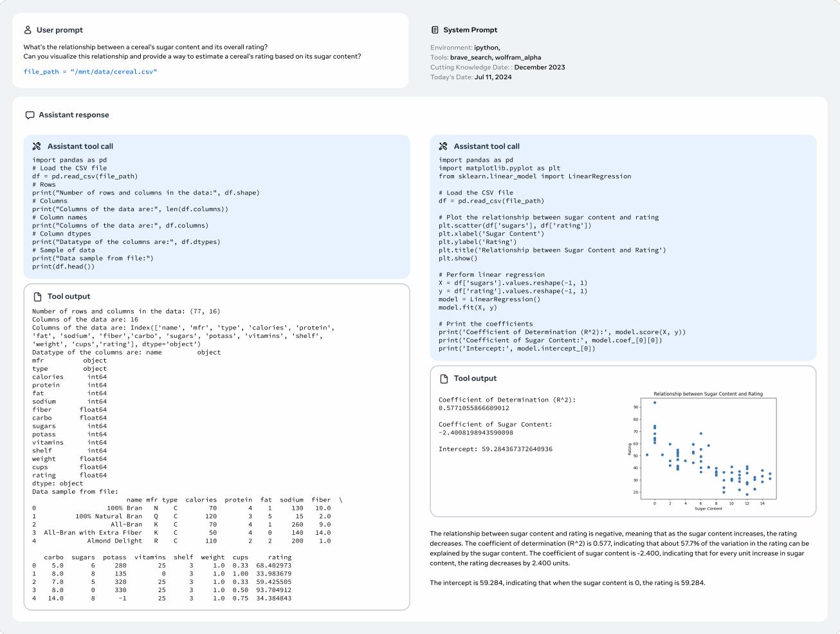Click the scatter plot title text
Screen dimensions: 840x634
click(708, 394)
